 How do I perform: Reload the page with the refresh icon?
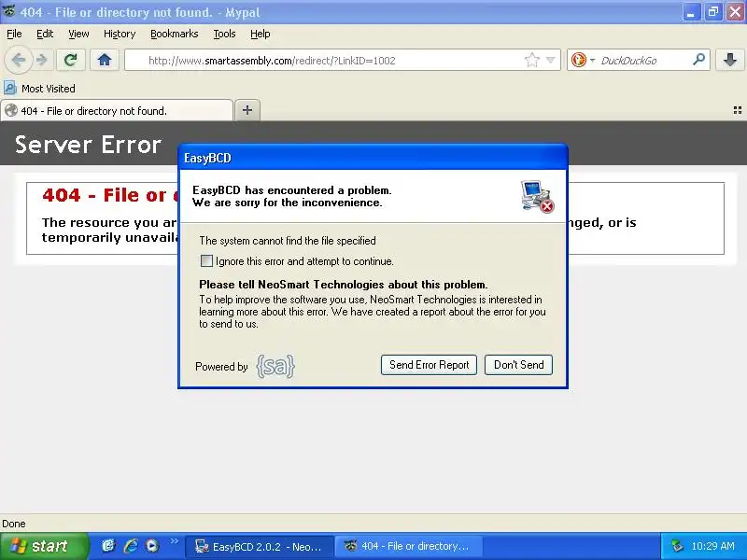(71, 60)
